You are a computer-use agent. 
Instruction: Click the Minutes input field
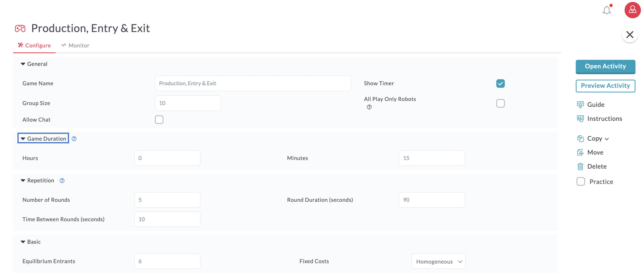432,158
